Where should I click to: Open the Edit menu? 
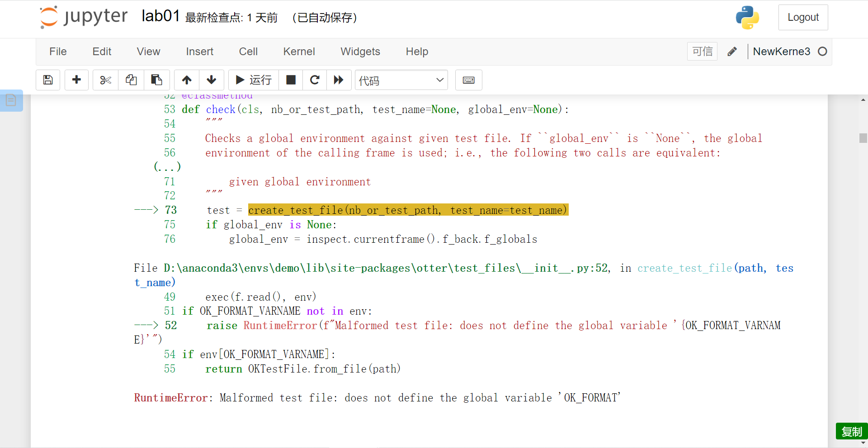102,52
